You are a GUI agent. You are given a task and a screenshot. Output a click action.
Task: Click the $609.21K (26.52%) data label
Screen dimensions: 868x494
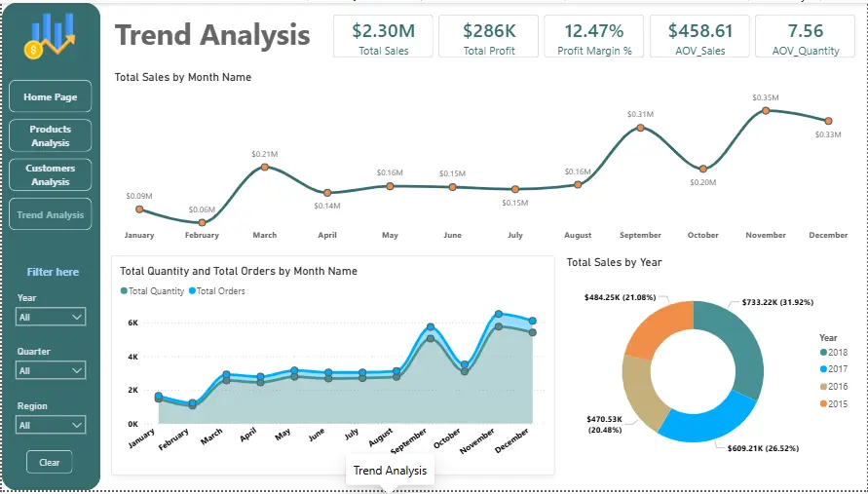click(x=764, y=448)
